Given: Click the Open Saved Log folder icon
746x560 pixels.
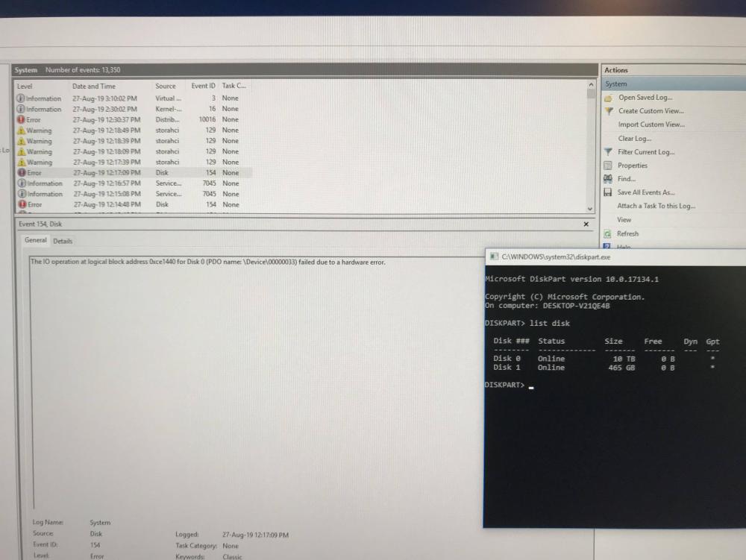Looking at the screenshot, I should [x=608, y=98].
